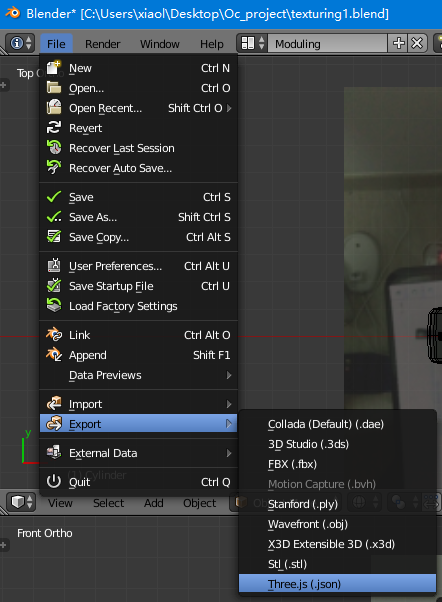Open the File menu
Image resolution: width=442 pixels, height=602 pixels.
pyautogui.click(x=56, y=44)
